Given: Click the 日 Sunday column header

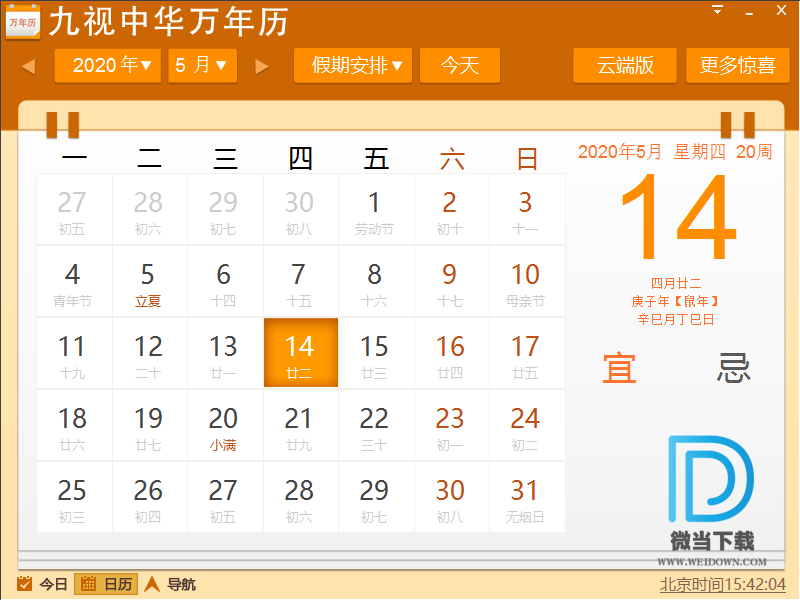Looking at the screenshot, I should tap(527, 159).
